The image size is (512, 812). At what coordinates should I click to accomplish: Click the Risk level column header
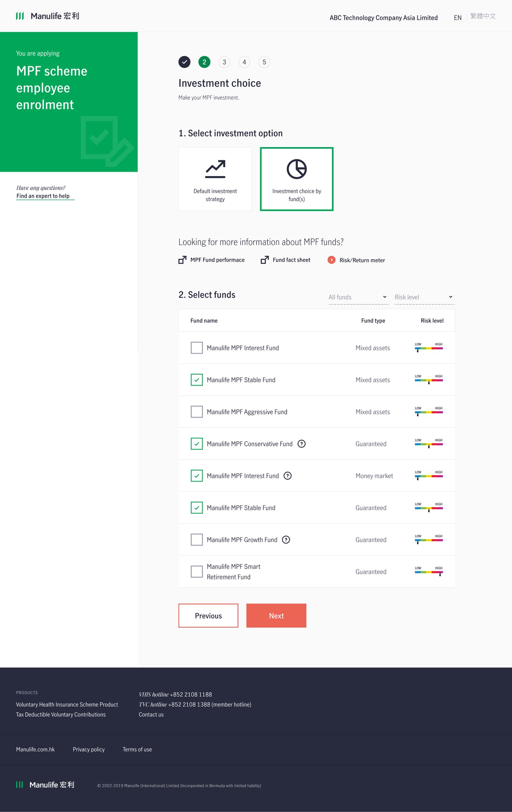pyautogui.click(x=432, y=320)
